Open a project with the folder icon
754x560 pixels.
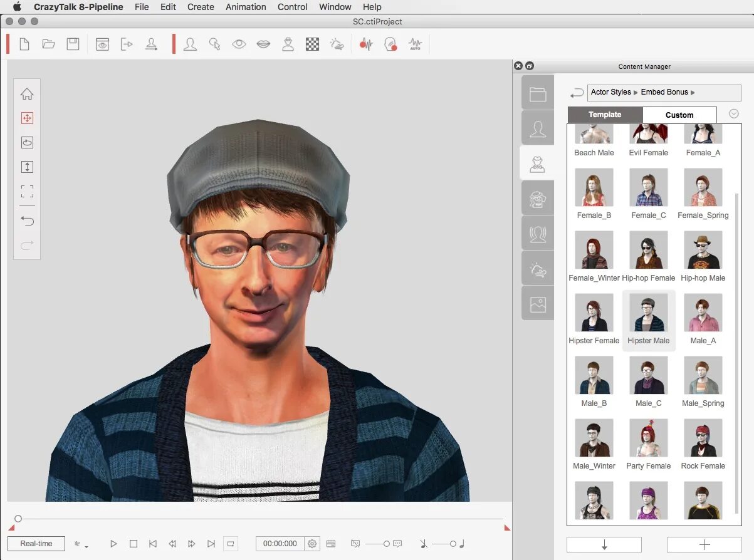pyautogui.click(x=49, y=44)
